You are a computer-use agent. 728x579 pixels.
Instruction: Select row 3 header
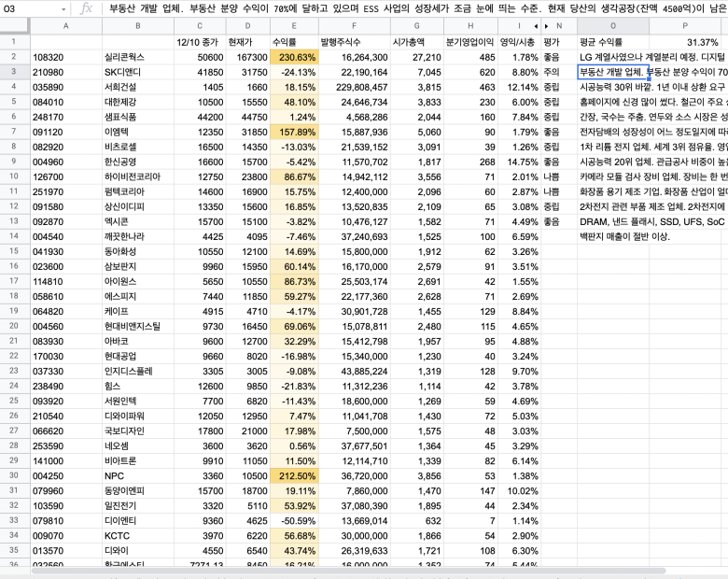point(14,72)
